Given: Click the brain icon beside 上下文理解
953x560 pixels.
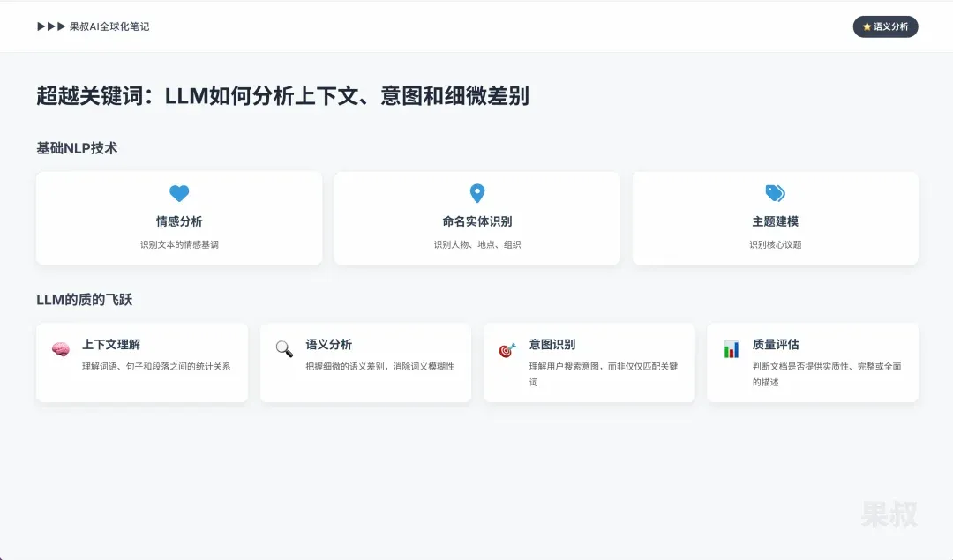Looking at the screenshot, I should 61,349.
